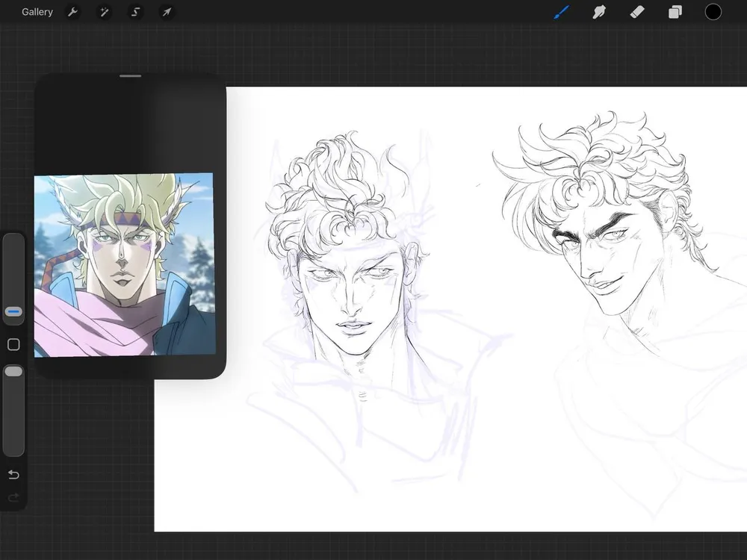Viewport: 747px width, 560px height.
Task: Tap the Reference window grab handle
Action: (130, 75)
